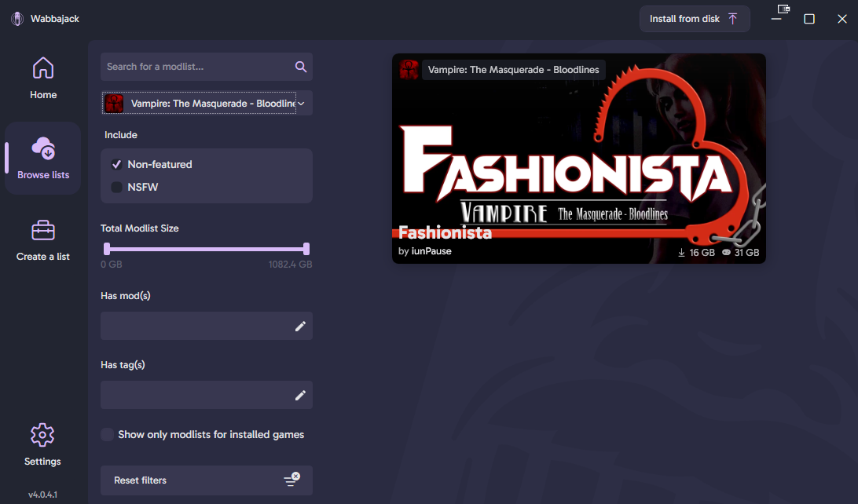The height and width of the screenshot is (504, 858).
Task: Click the Search for a modlist field
Action: pos(196,67)
